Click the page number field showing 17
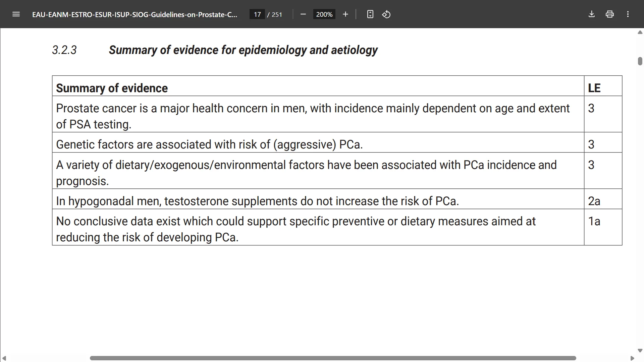 click(x=257, y=14)
